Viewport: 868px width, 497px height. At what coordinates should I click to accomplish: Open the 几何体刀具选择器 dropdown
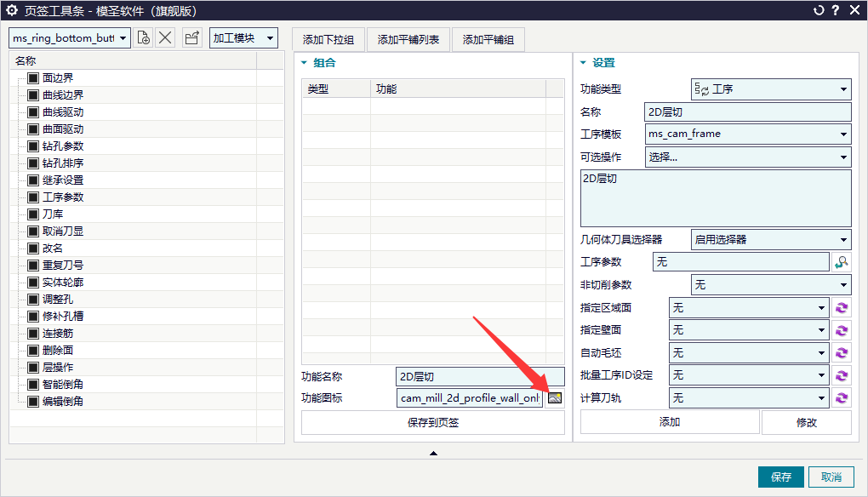771,240
